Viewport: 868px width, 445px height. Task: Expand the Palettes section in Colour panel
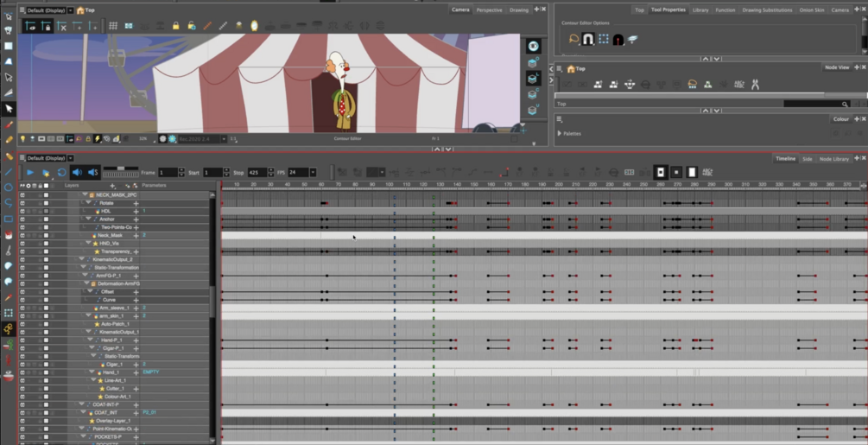pyautogui.click(x=560, y=133)
